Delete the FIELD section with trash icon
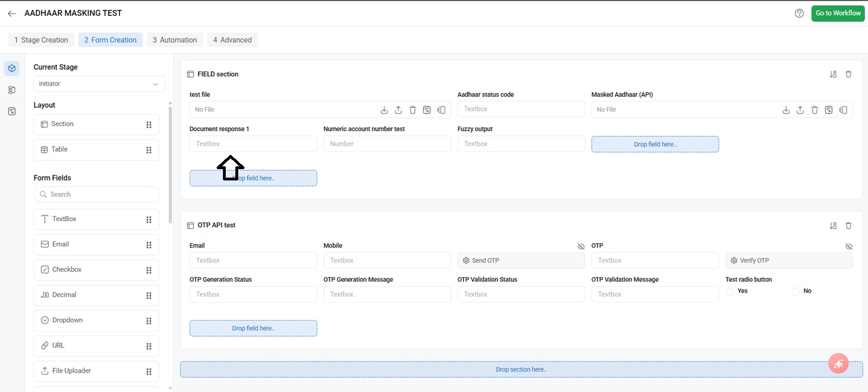The height and width of the screenshot is (392, 868). pyautogui.click(x=848, y=74)
